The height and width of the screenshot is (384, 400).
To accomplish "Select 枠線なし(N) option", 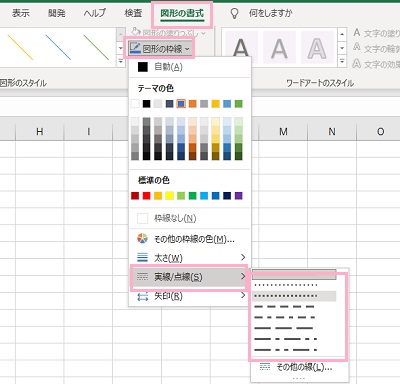I will coord(189,218).
